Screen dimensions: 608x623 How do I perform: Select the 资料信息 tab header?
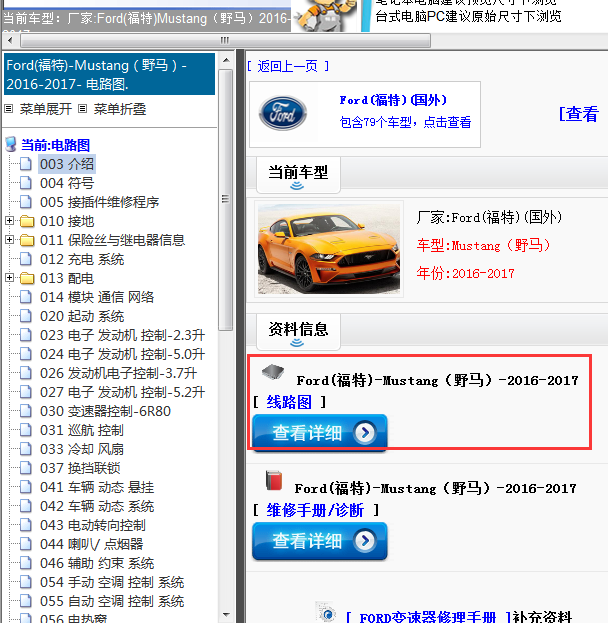pyautogui.click(x=298, y=331)
